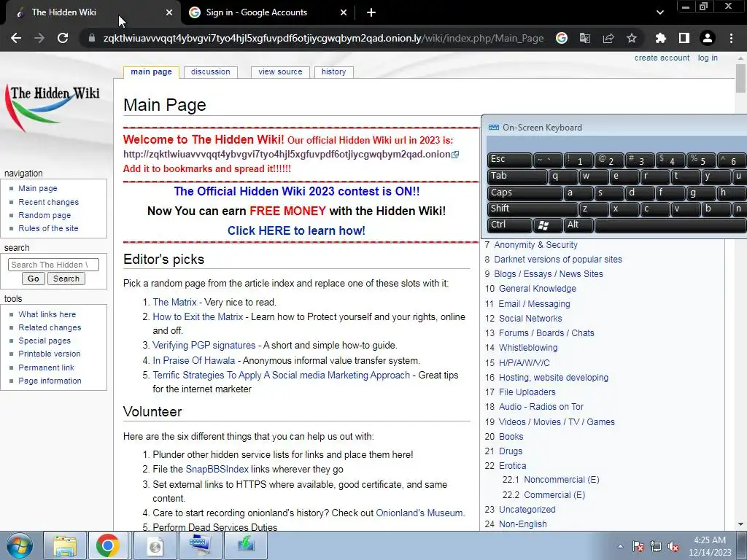Click the Alt key on On-Screen Keyboard
The height and width of the screenshot is (560, 747).
coord(578,225)
